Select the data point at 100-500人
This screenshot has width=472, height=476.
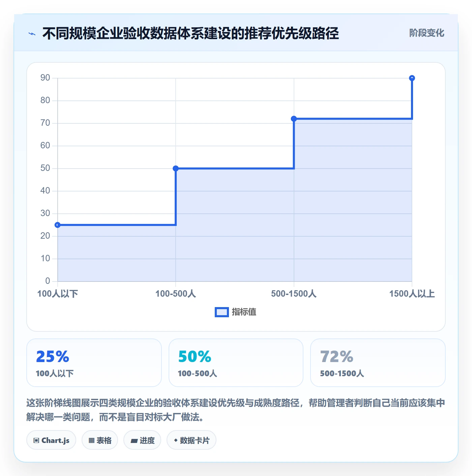(x=176, y=169)
